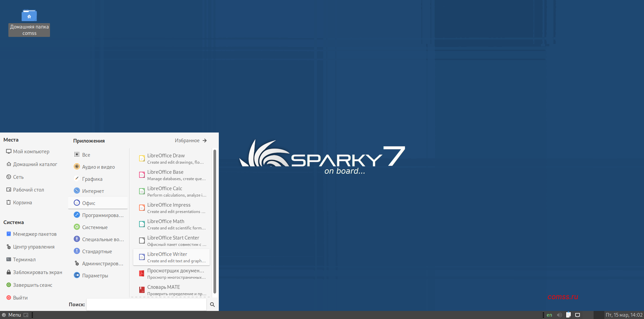Viewport: 644px width, 319px height.
Task: Open the clipboard manager tray icon
Action: point(568,315)
